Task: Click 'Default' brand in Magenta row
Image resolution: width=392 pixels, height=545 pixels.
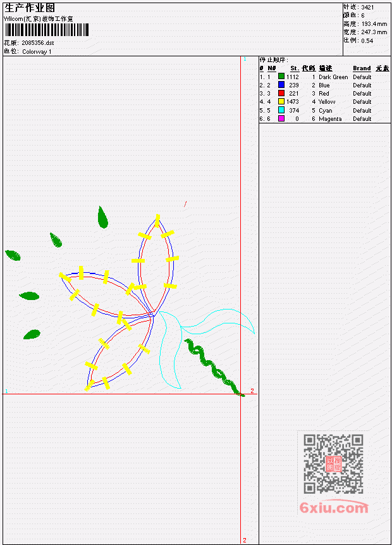Action: 362,119
